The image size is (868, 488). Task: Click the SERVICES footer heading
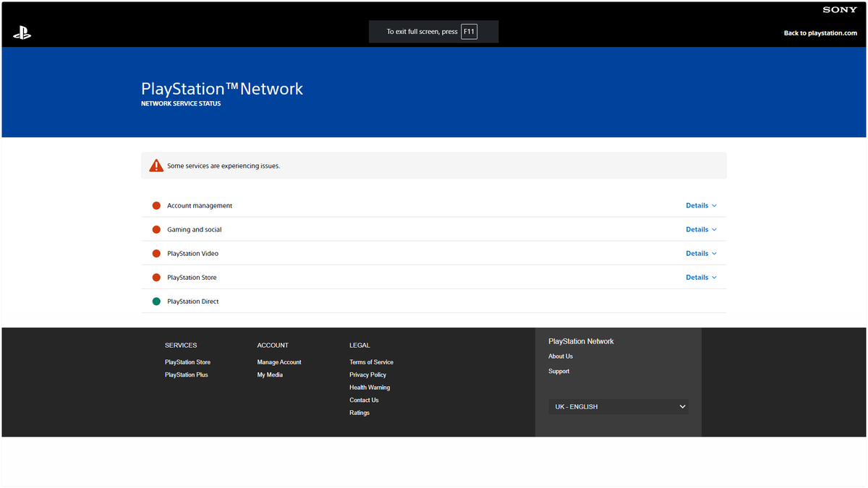[181, 346]
